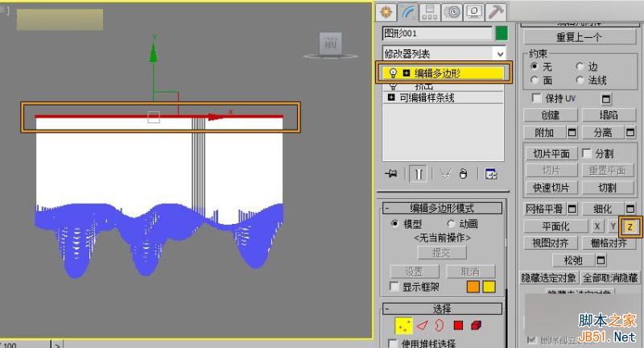Select the 模型 radio option

(x=394, y=223)
